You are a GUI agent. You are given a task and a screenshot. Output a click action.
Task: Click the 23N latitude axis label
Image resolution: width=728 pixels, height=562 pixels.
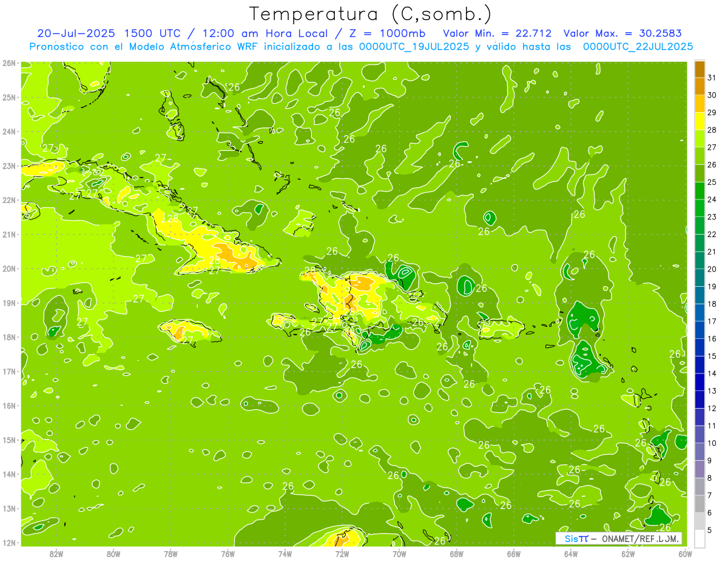(x=8, y=166)
